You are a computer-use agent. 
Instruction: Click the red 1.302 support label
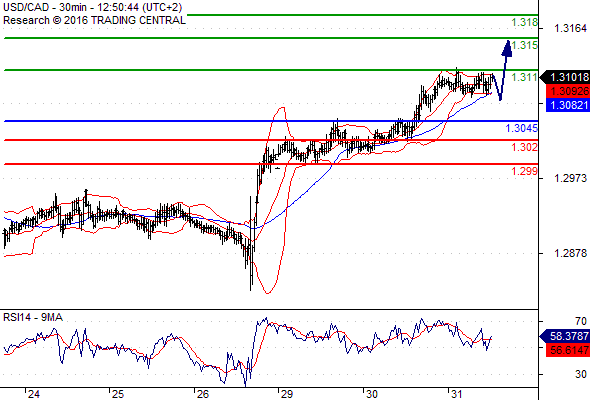click(x=525, y=147)
